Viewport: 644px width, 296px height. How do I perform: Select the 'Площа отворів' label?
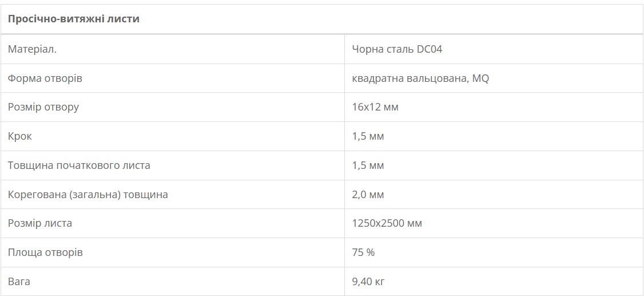[45, 252]
